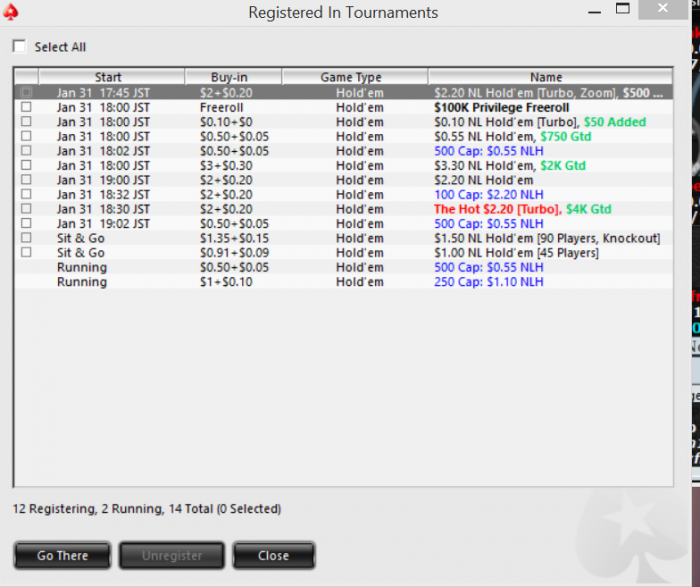The height and width of the screenshot is (587, 700).
Task: Check the 18:02 JST 500 Cap row checkbox
Action: point(26,150)
